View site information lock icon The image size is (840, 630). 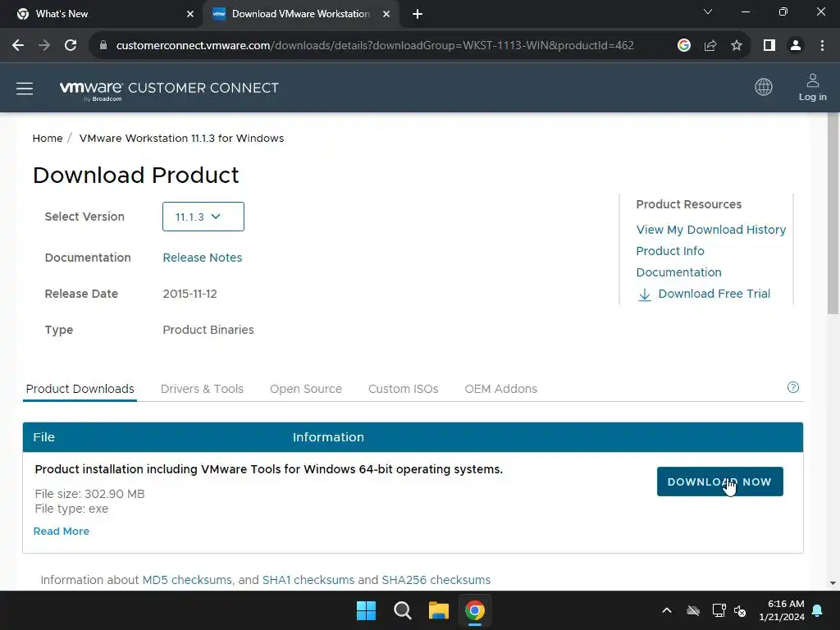pyautogui.click(x=103, y=46)
